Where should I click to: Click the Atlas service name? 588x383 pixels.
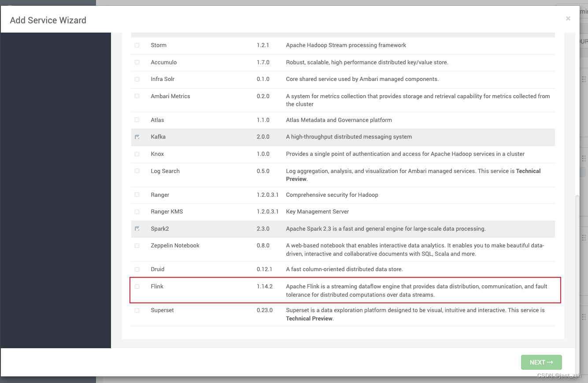click(x=157, y=120)
